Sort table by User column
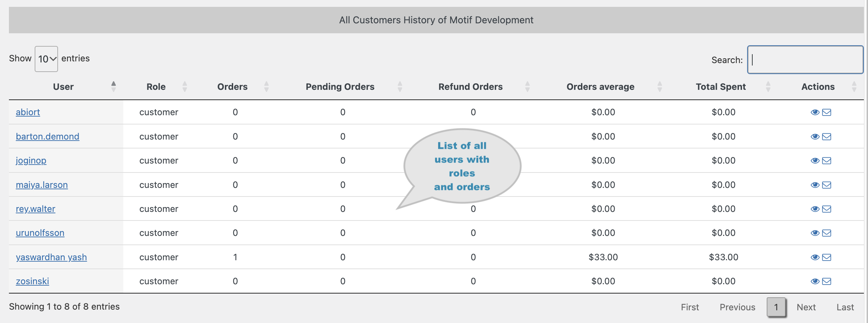 (64, 87)
